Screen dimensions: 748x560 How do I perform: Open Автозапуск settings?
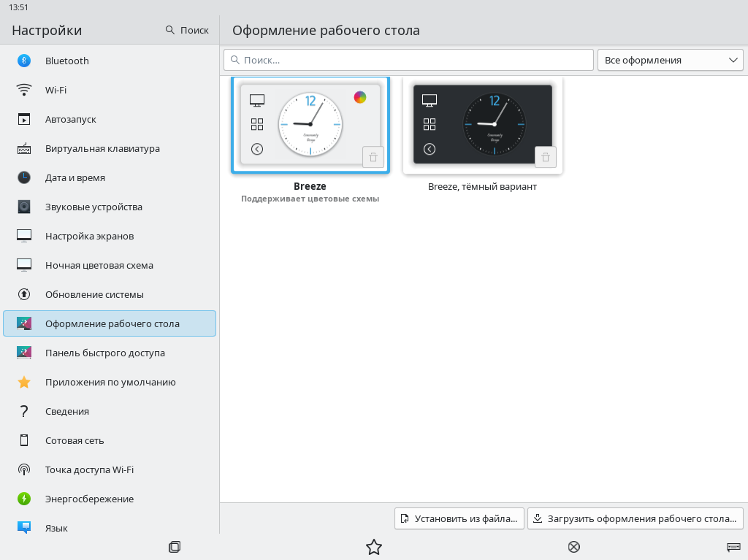click(x=110, y=119)
